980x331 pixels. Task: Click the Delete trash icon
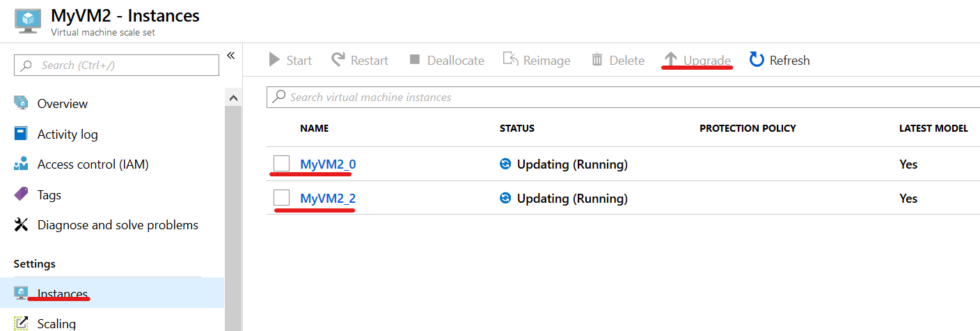597,60
